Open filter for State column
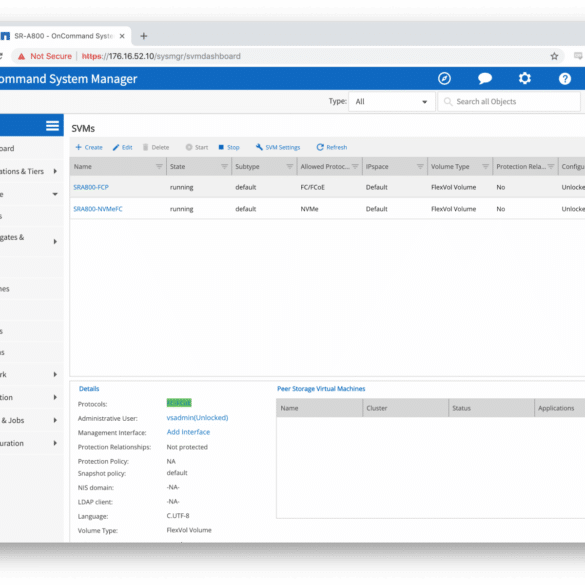Viewport: 585px width, 585px height. coord(224,166)
